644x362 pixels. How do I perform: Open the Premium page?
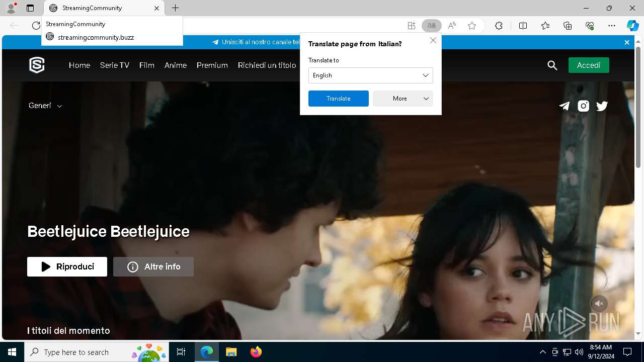tap(212, 65)
